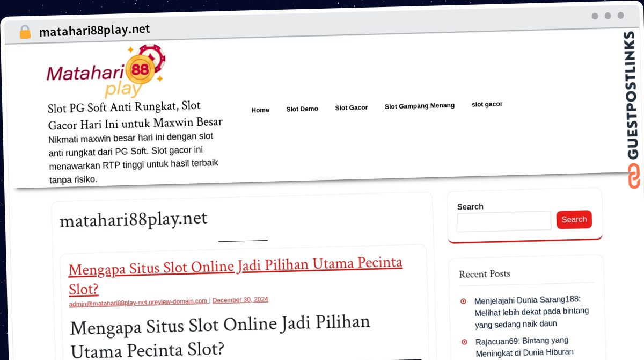Click the matahari88play.net page heading
This screenshot has width=644, height=360.
click(x=133, y=220)
